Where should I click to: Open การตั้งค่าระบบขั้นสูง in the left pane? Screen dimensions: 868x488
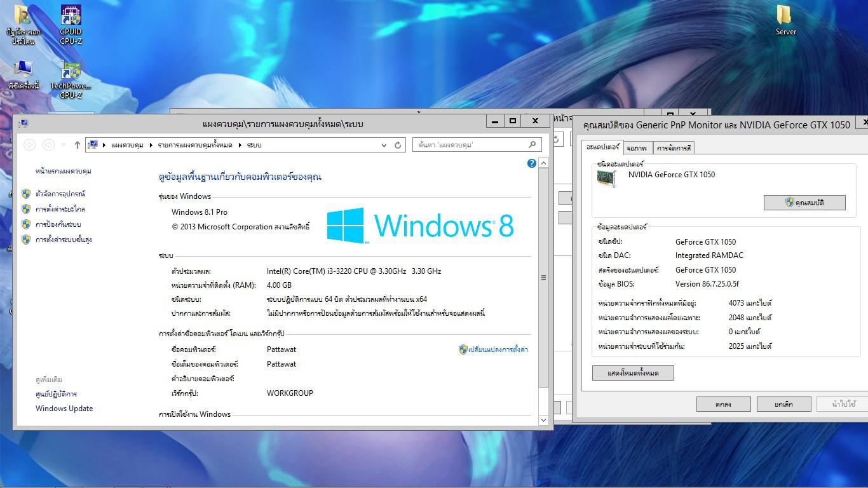pyautogui.click(x=64, y=240)
